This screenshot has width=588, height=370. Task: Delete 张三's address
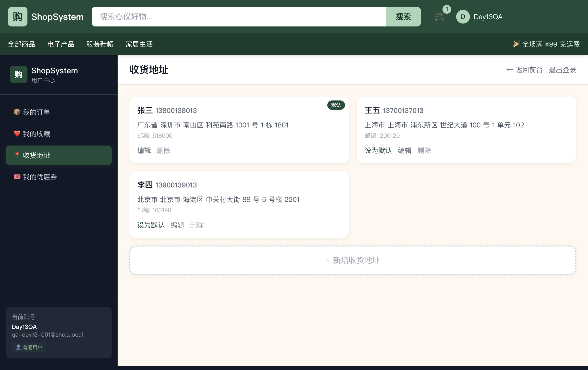(164, 150)
